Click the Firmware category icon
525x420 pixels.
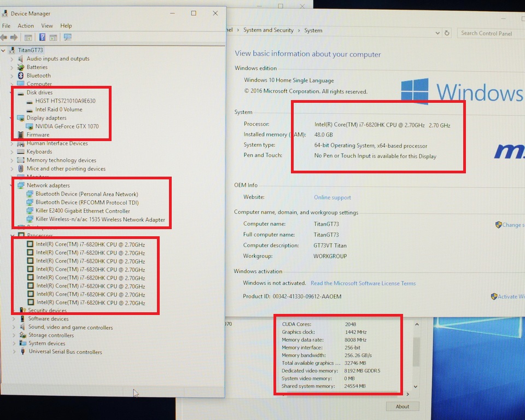click(21, 135)
